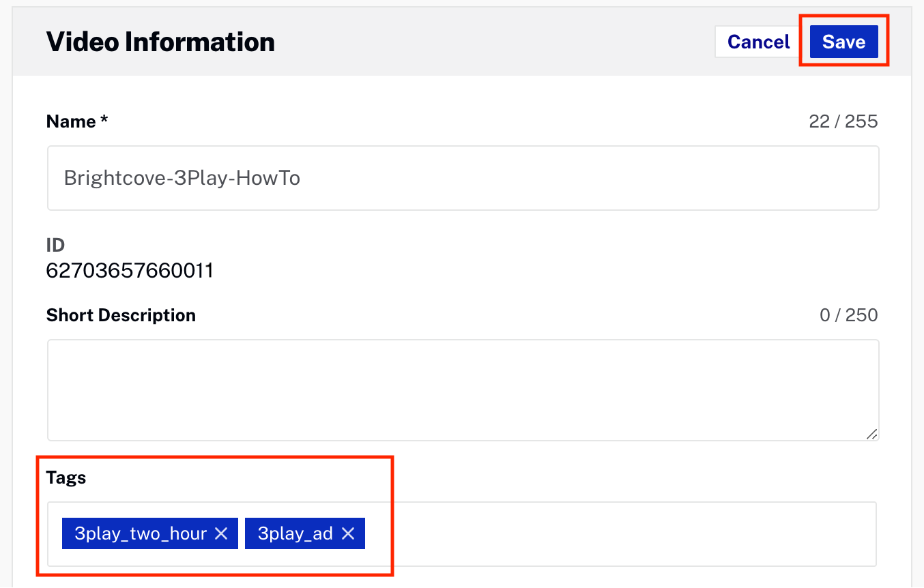The image size is (924, 588).
Task: Click the required asterisk beside Name
Action: 104,122
